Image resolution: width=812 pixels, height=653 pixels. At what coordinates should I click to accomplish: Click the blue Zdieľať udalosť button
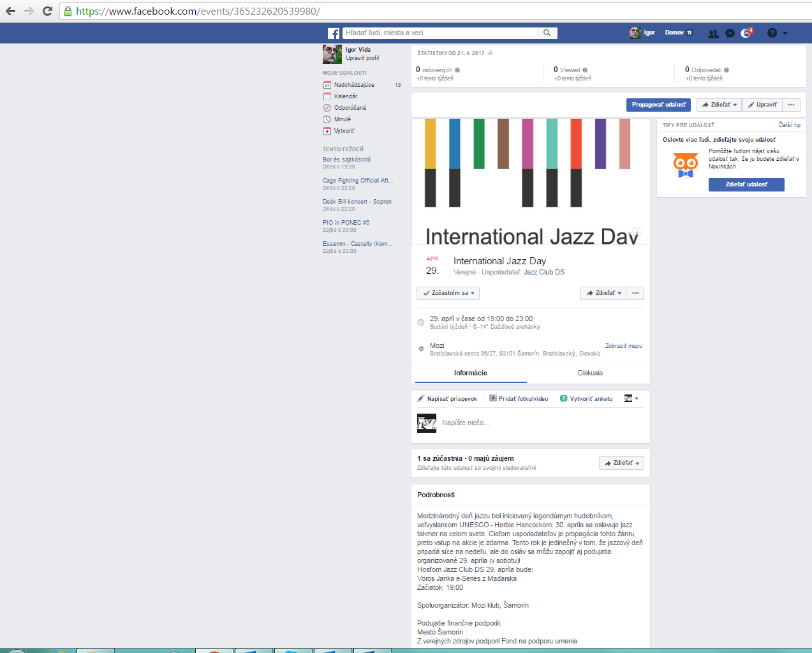[x=746, y=184]
